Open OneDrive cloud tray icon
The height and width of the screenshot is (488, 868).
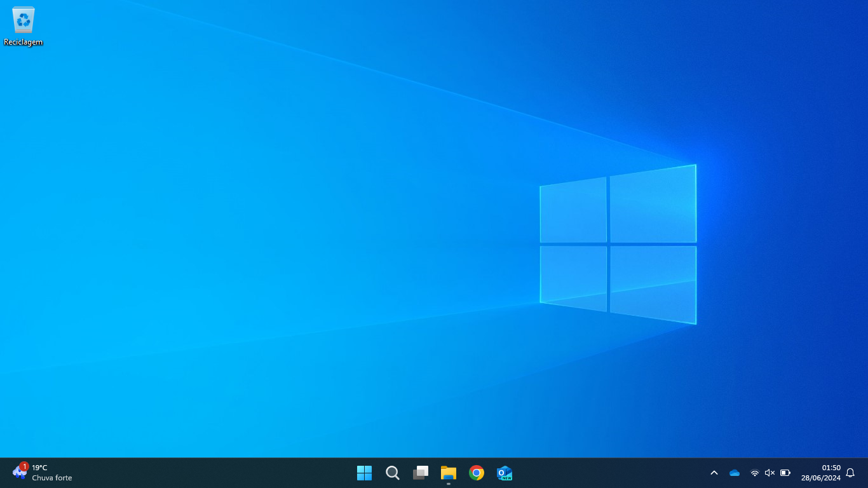(735, 473)
